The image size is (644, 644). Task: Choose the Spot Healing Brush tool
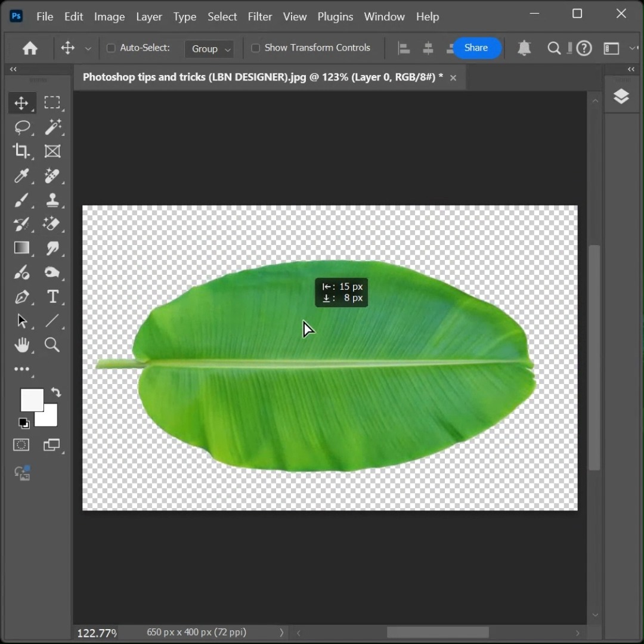click(52, 175)
